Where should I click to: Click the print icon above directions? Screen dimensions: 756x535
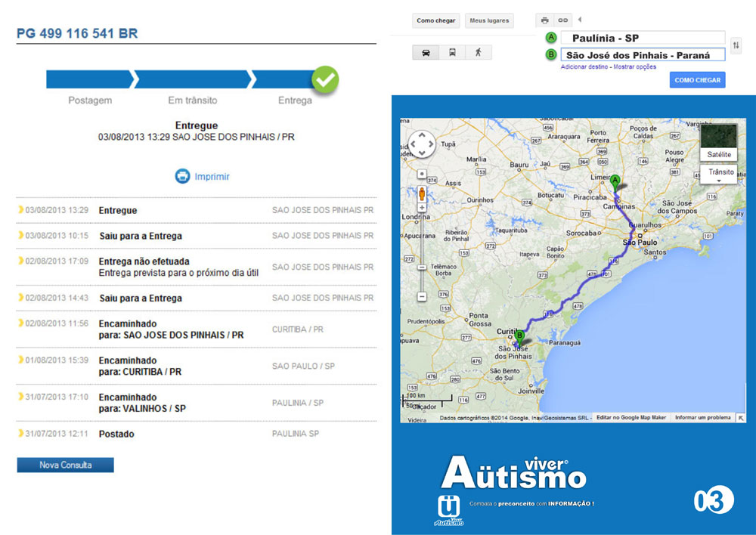(x=544, y=20)
